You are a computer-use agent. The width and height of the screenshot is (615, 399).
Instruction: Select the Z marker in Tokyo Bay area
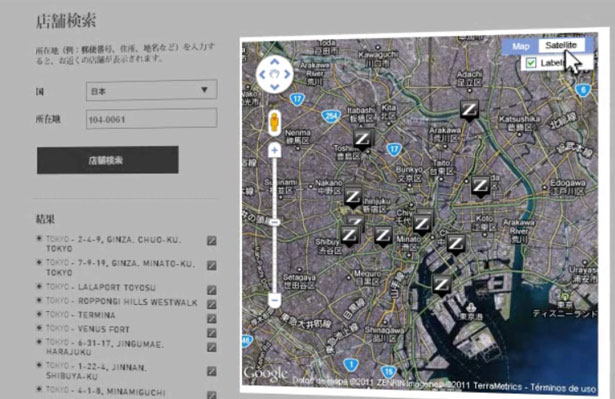(x=441, y=285)
